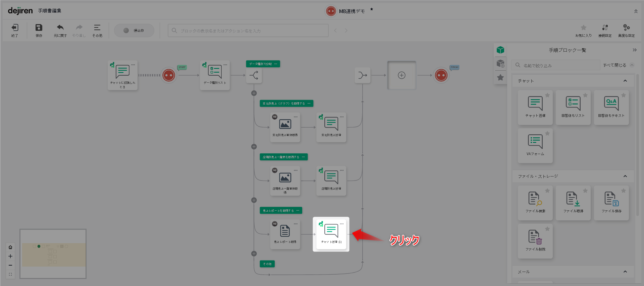
Task: Favorite the チャット送信 palette block star
Action: [x=547, y=95]
